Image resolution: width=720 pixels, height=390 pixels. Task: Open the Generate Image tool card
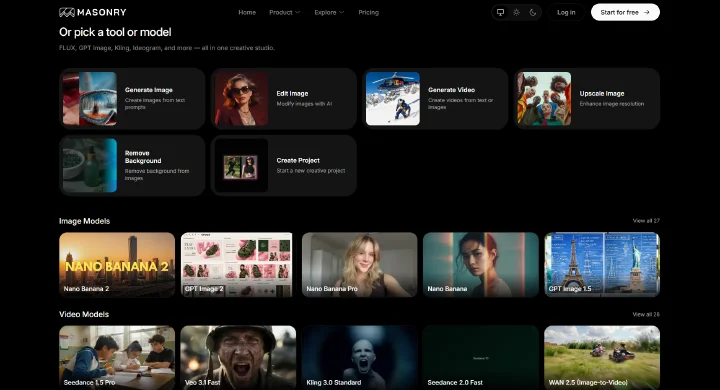coord(132,98)
